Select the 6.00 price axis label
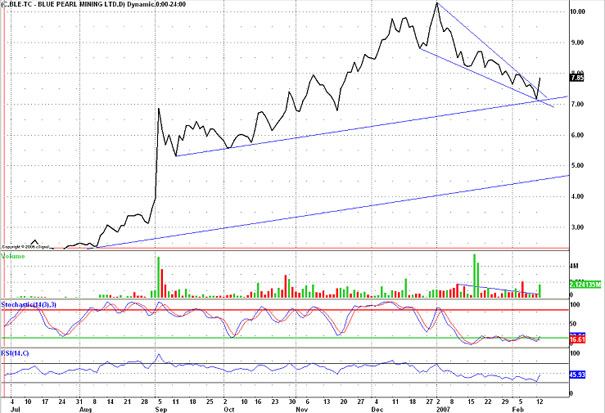The height and width of the screenshot is (413, 605). 578,135
